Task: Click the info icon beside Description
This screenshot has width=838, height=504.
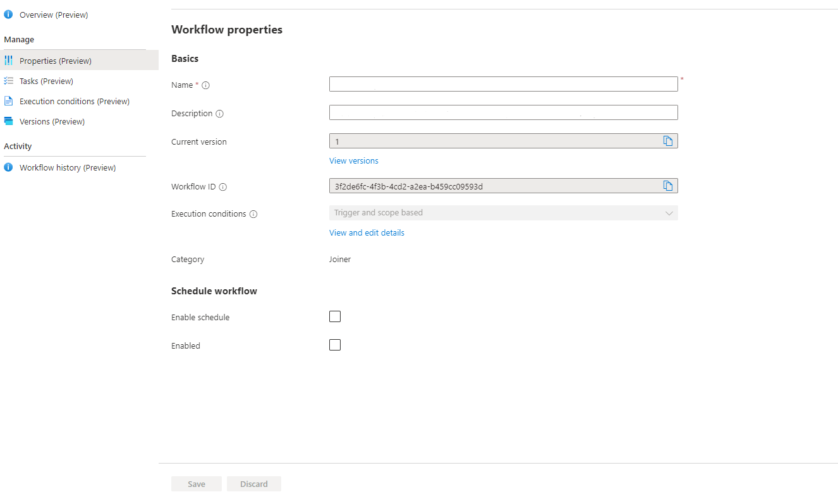Action: coord(219,114)
